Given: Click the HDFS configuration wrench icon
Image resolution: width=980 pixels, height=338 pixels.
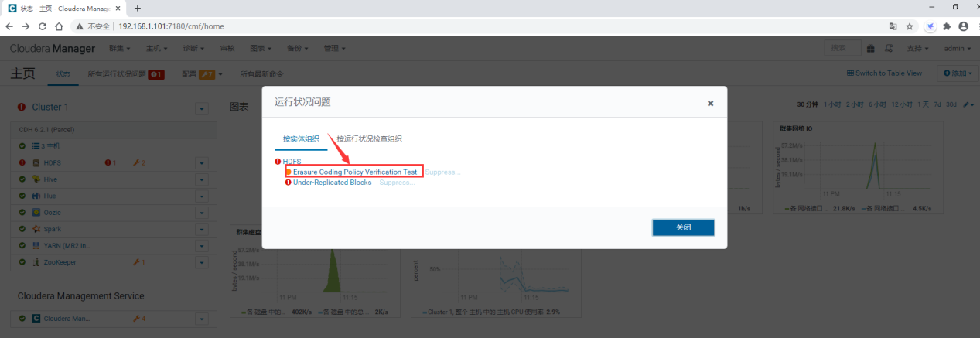Looking at the screenshot, I should click(x=139, y=163).
